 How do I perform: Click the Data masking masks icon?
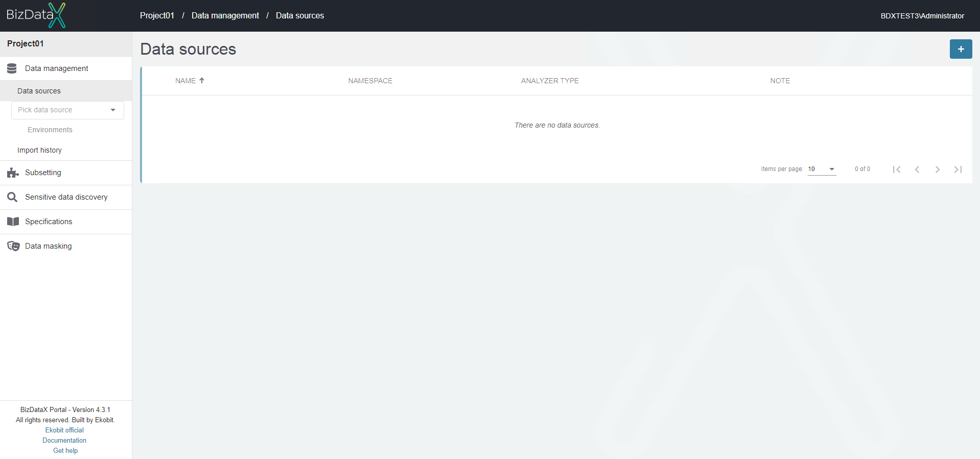pyautogui.click(x=13, y=246)
